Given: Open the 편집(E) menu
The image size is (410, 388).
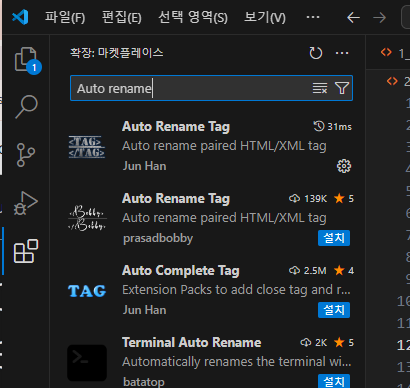Looking at the screenshot, I should [x=122, y=17].
